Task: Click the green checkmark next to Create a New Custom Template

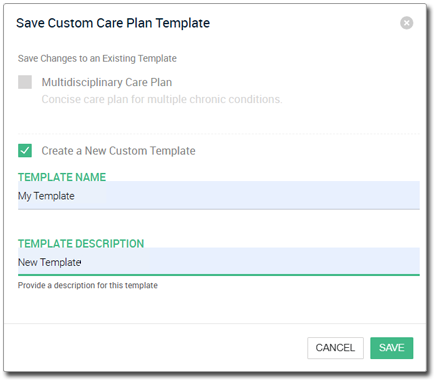Action: click(25, 150)
